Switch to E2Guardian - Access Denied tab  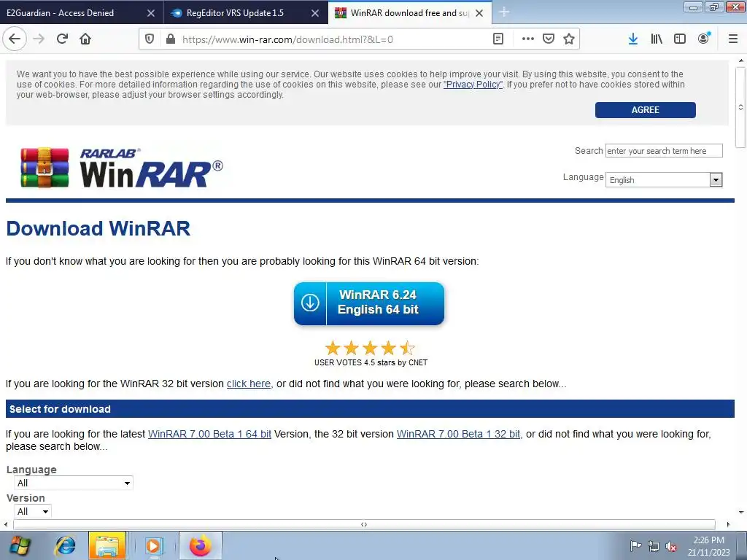pos(82,12)
